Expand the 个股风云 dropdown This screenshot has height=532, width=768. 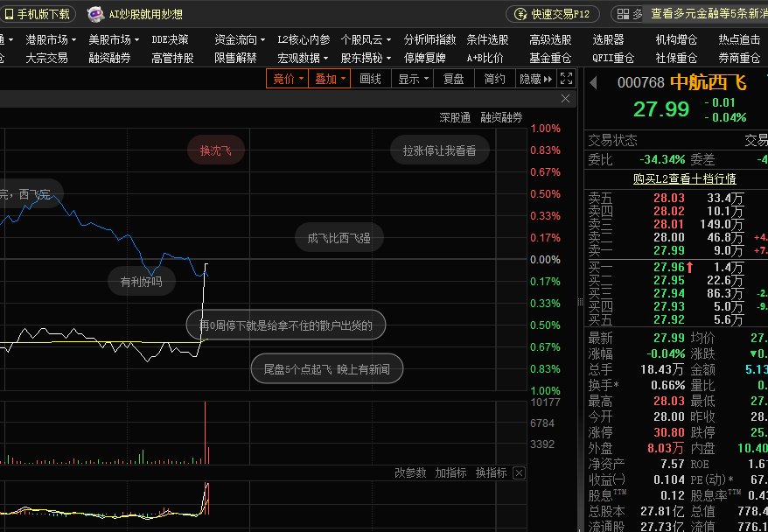(366, 39)
